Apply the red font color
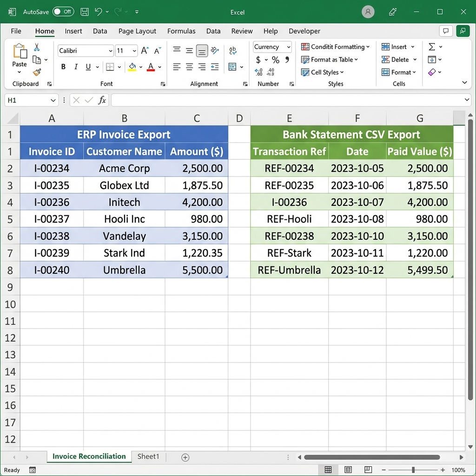 click(x=151, y=67)
